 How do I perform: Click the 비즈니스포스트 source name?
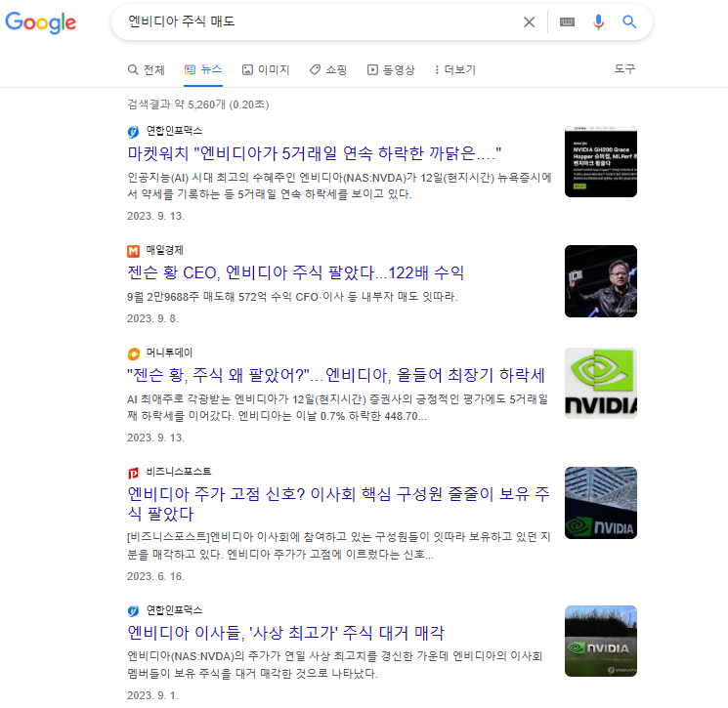tap(179, 472)
